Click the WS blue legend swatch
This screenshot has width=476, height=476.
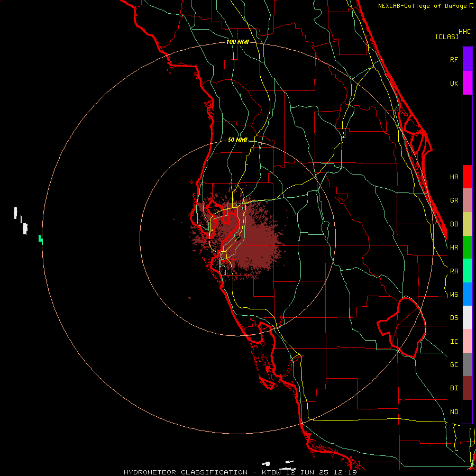[x=467, y=294]
